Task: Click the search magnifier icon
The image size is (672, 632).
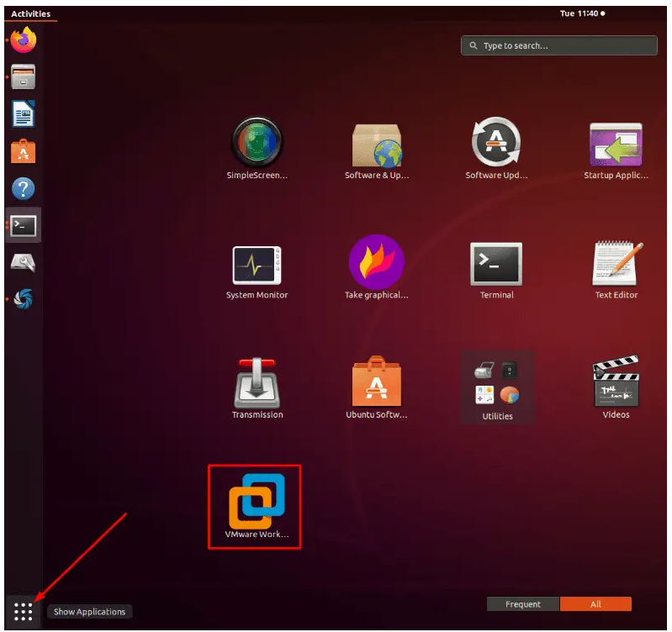Action: coord(474,45)
